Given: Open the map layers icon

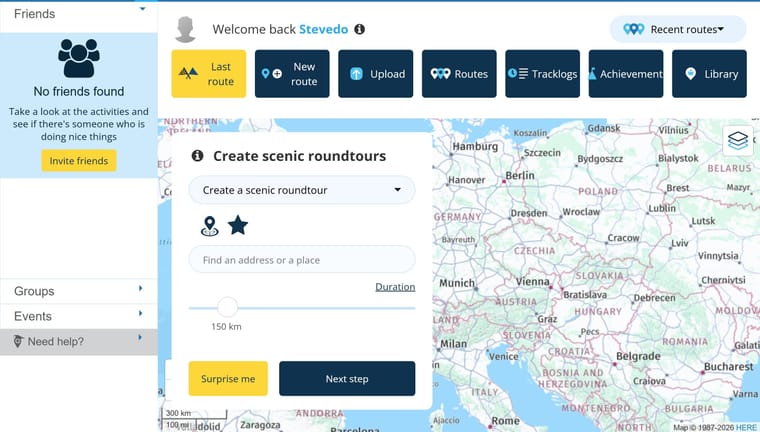Looking at the screenshot, I should point(738,141).
